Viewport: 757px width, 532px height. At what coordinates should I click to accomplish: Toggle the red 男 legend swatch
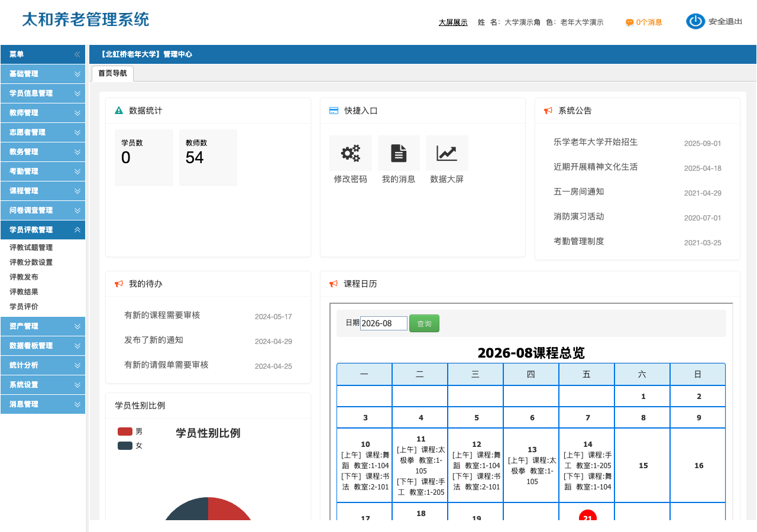pyautogui.click(x=125, y=432)
